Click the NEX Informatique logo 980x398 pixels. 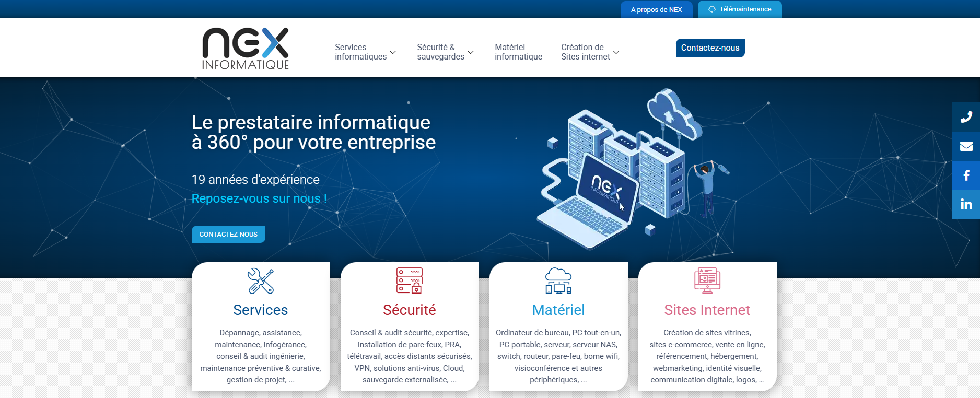(246, 49)
